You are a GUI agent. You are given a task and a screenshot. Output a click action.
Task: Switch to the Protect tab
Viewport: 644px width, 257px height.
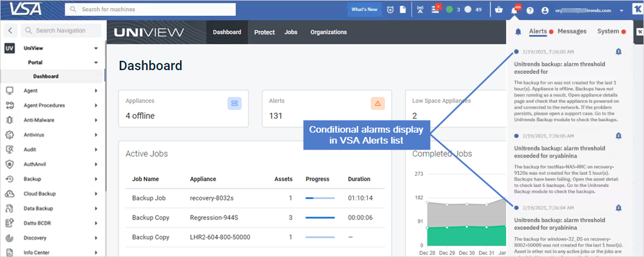(x=264, y=32)
